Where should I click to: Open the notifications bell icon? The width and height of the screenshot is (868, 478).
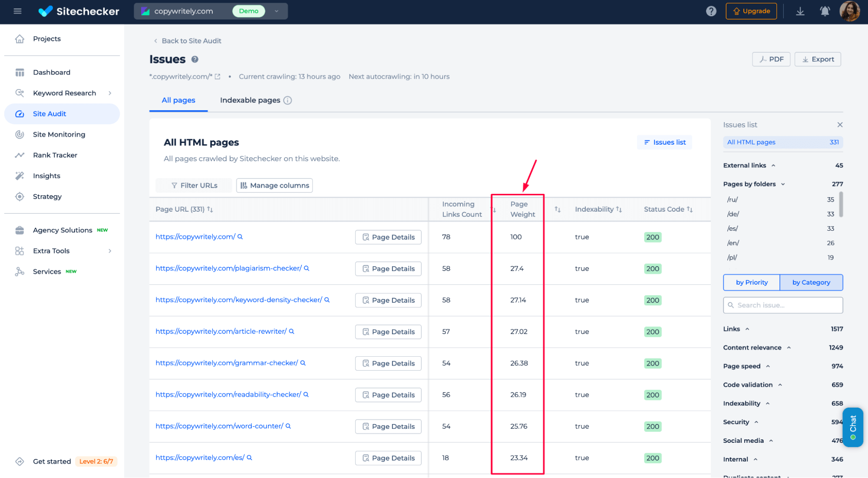click(x=825, y=11)
